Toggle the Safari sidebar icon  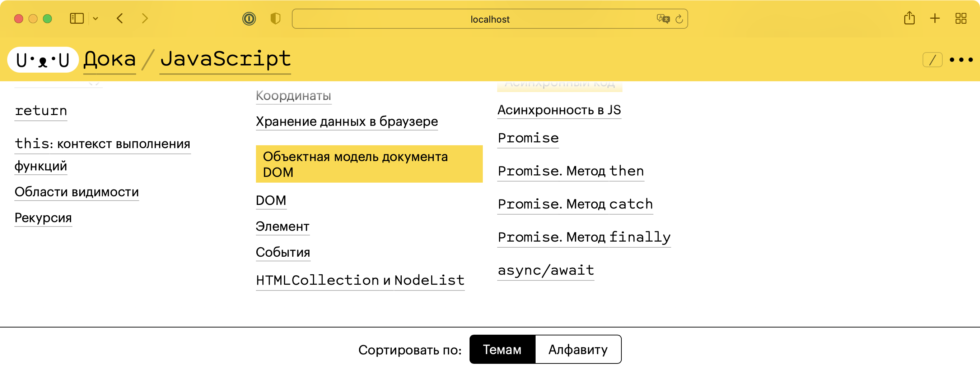point(76,18)
